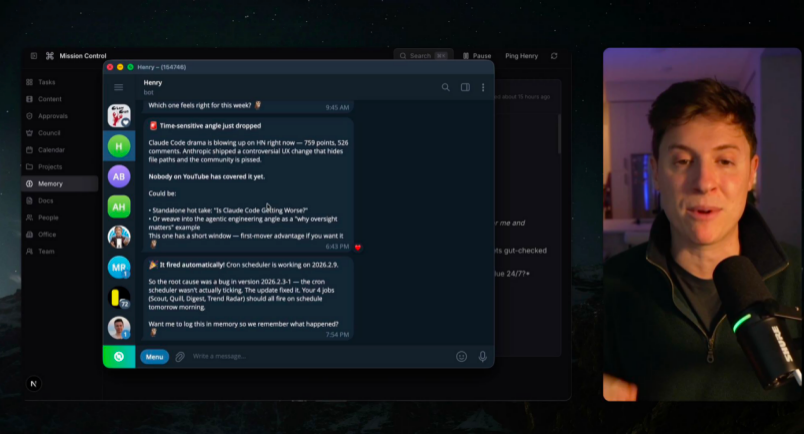Search in the Henry chat
The width and height of the screenshot is (804, 434).
(x=446, y=87)
